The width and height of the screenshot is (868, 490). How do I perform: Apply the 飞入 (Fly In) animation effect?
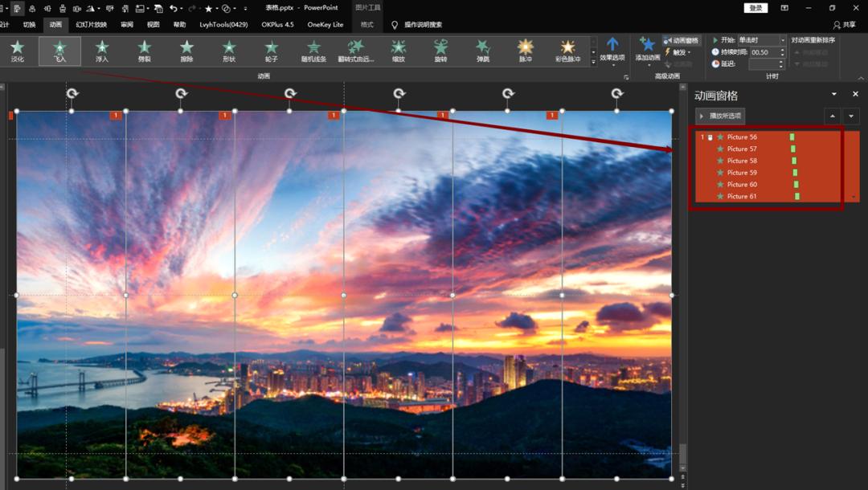coord(59,51)
